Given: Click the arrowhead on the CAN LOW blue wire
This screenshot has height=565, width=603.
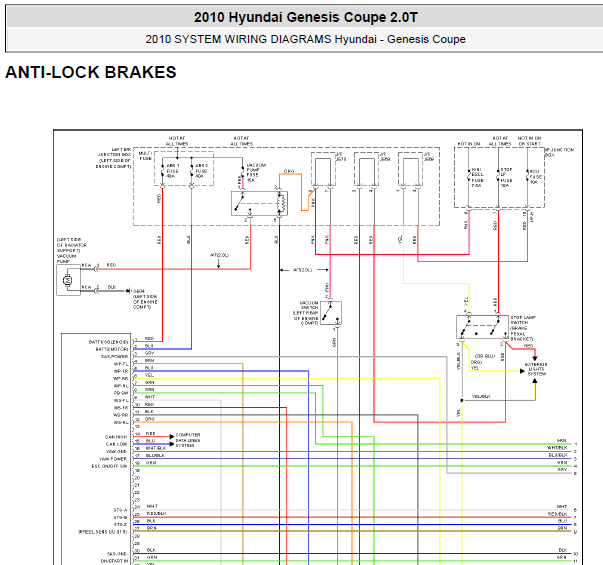Looking at the screenshot, I should (172, 444).
